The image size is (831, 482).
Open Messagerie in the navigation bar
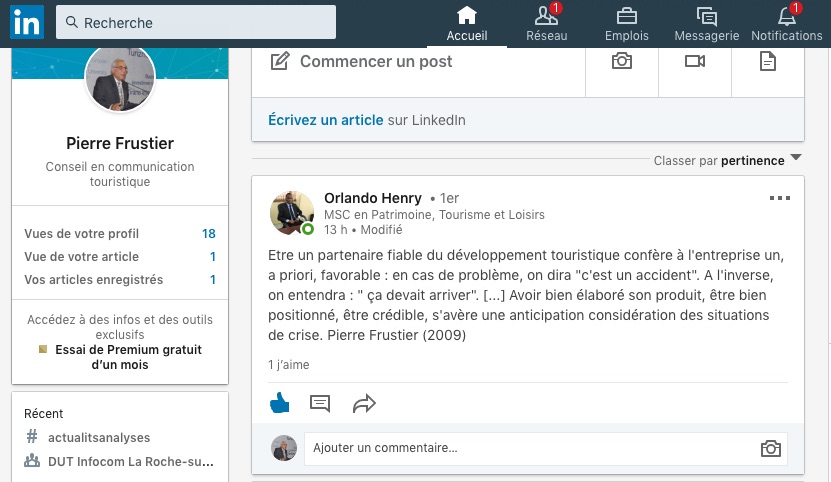pyautogui.click(x=707, y=24)
